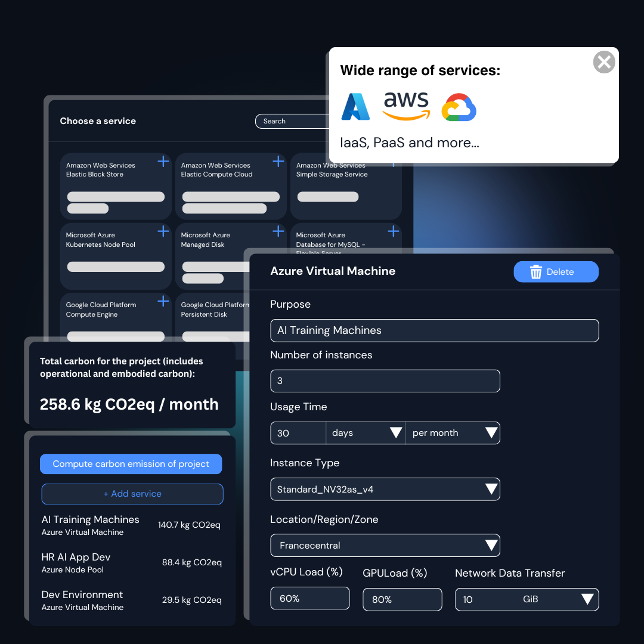Add the Azure Managed Disk service
Image resolution: width=644 pixels, height=644 pixels.
pyautogui.click(x=278, y=231)
